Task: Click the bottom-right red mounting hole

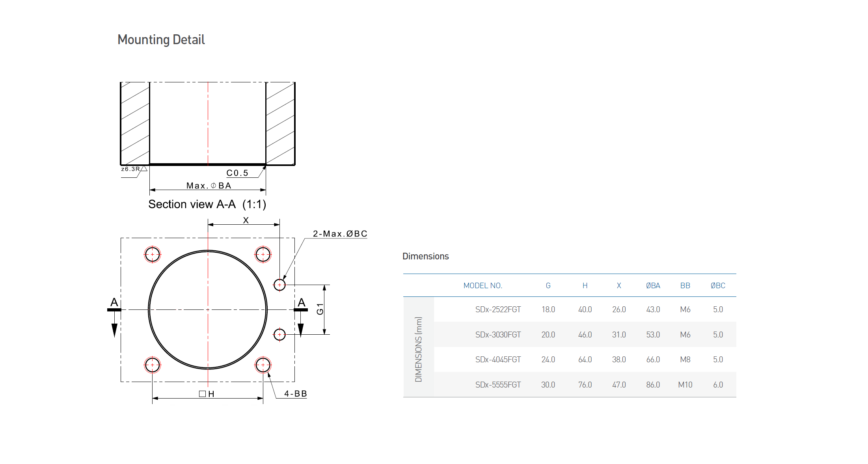Action: (x=263, y=365)
